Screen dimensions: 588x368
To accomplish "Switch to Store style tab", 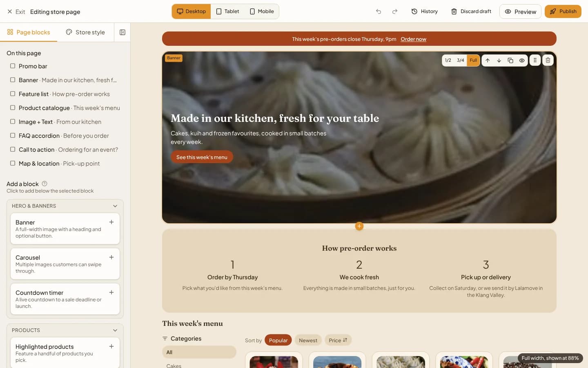I will tap(85, 32).
